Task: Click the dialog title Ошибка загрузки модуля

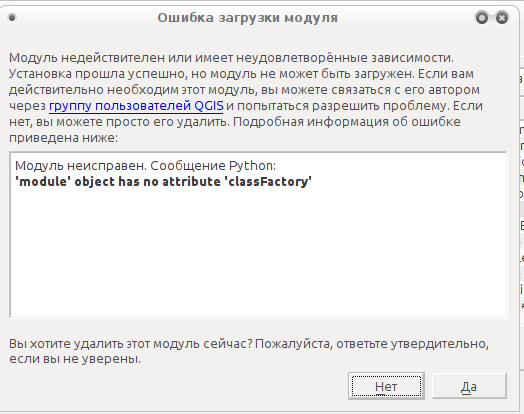Action: pyautogui.click(x=248, y=18)
